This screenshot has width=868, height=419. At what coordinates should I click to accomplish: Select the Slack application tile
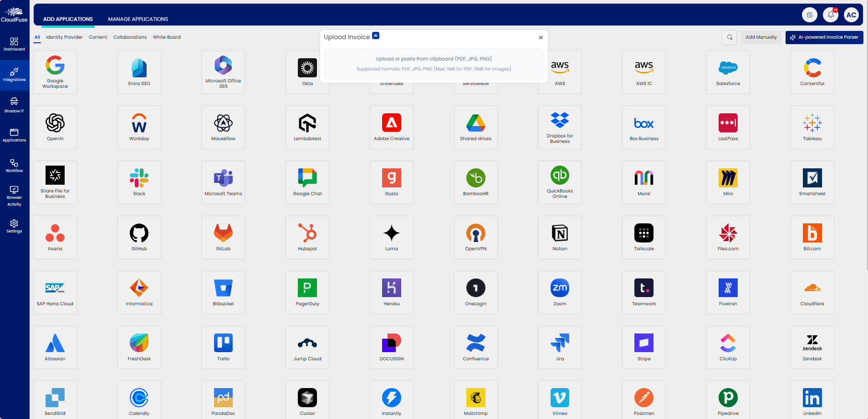139,182
